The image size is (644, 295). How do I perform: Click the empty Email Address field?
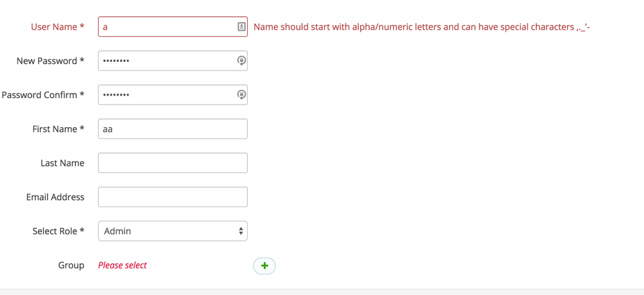[x=172, y=197]
